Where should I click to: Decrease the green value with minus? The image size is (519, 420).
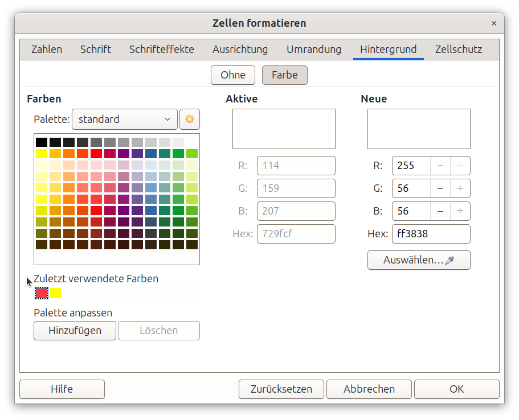[440, 188]
